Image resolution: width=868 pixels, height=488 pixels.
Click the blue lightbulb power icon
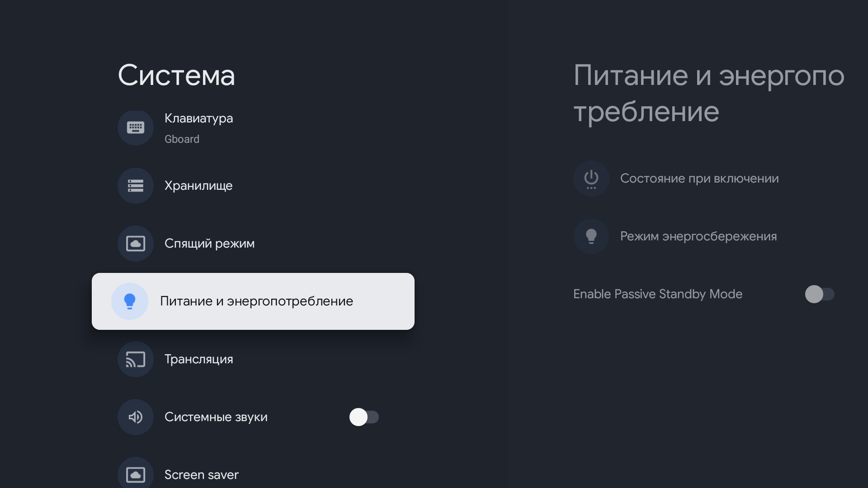point(130,301)
